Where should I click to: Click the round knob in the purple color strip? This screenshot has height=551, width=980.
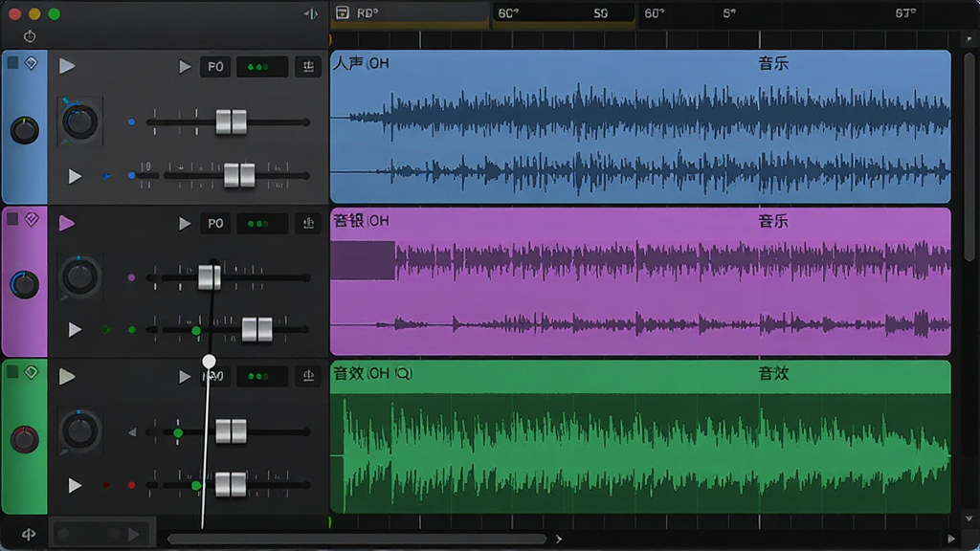pyautogui.click(x=24, y=285)
